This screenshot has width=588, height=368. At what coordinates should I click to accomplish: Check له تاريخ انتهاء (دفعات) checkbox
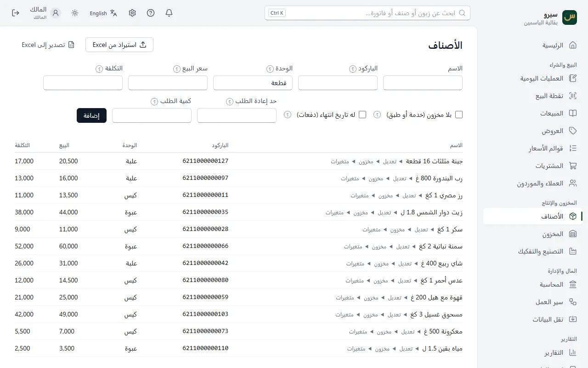(x=362, y=115)
